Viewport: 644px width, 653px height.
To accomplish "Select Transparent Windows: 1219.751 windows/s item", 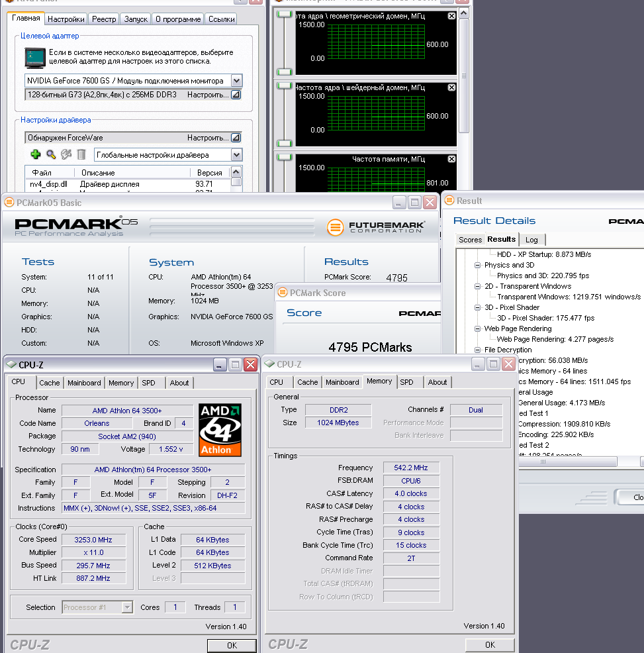I will [569, 297].
